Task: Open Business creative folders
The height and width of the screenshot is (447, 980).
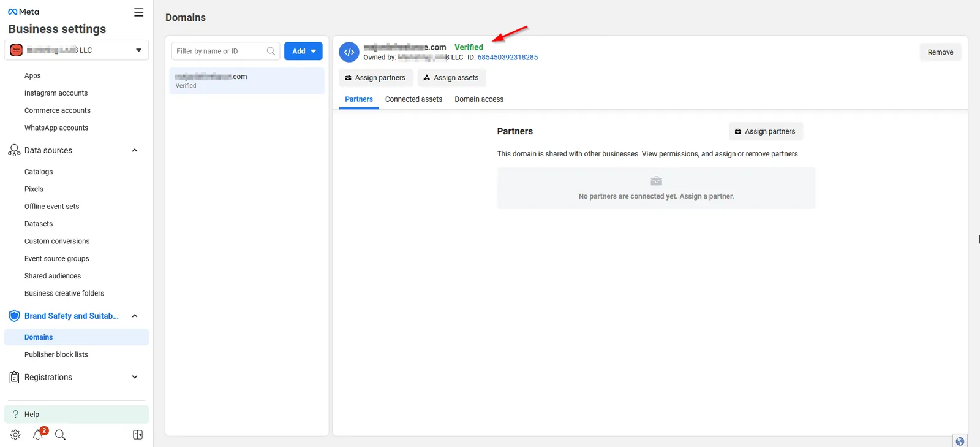Action: [x=64, y=293]
